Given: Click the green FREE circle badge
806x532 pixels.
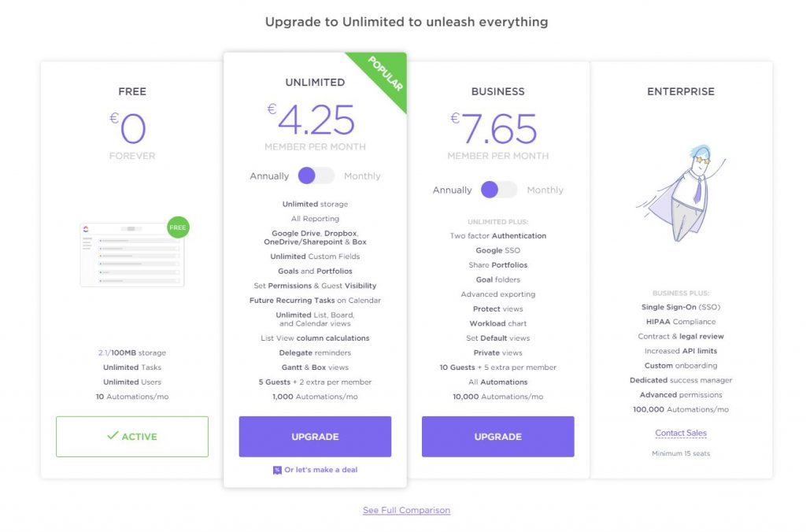Looking at the screenshot, I should tap(178, 227).
